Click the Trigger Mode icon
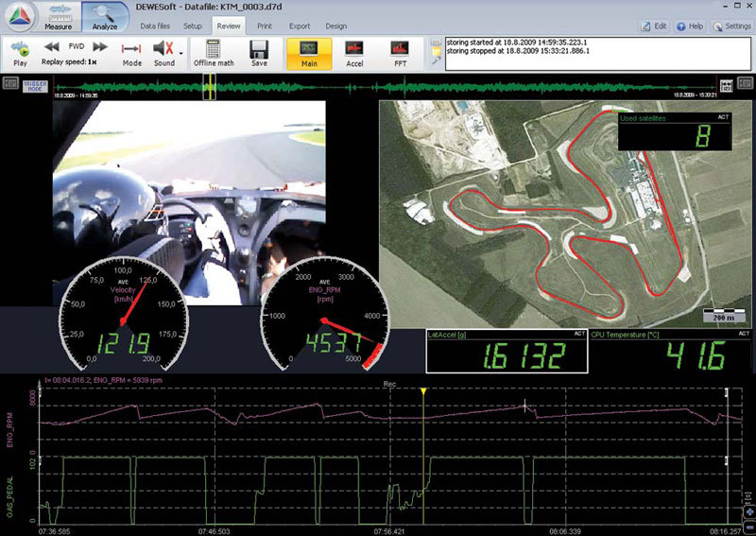Image resolution: width=756 pixels, height=536 pixels. [35, 90]
